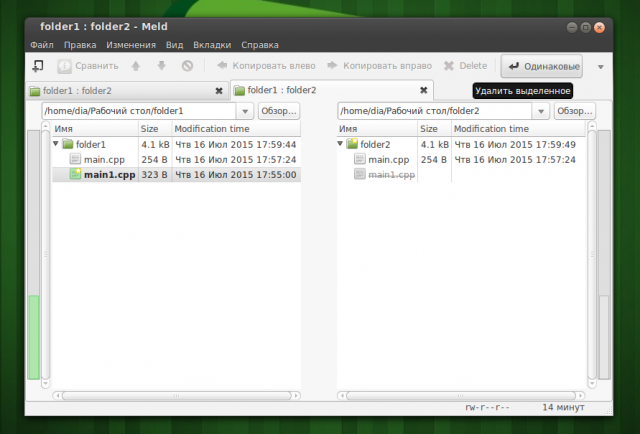Click right Обзор... browse button
The image size is (640, 434).
click(575, 111)
